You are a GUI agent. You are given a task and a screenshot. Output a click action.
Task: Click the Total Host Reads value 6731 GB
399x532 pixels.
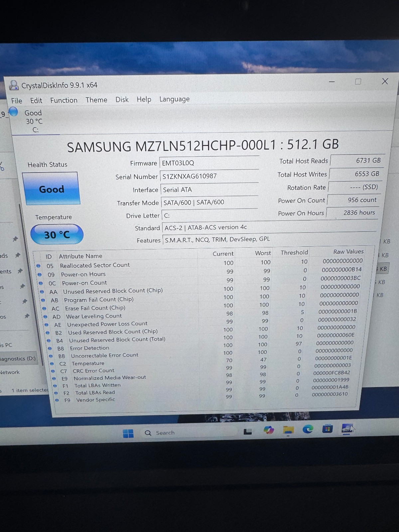coord(357,160)
